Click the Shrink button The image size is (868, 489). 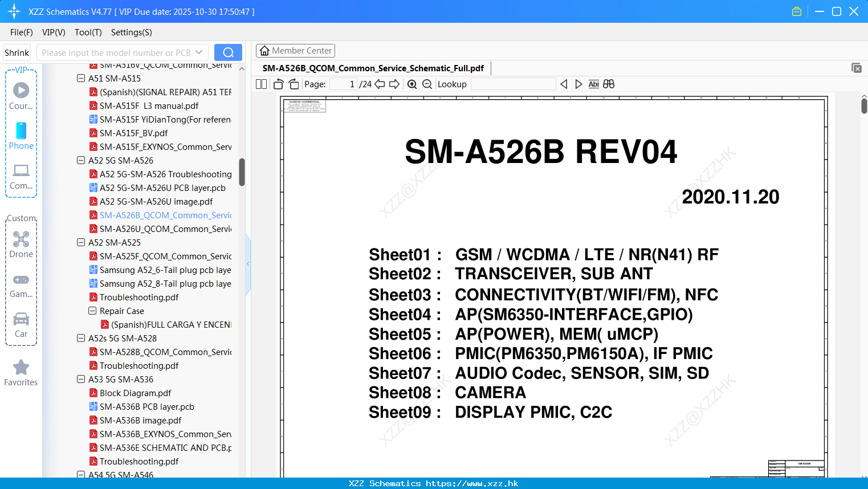coord(17,52)
